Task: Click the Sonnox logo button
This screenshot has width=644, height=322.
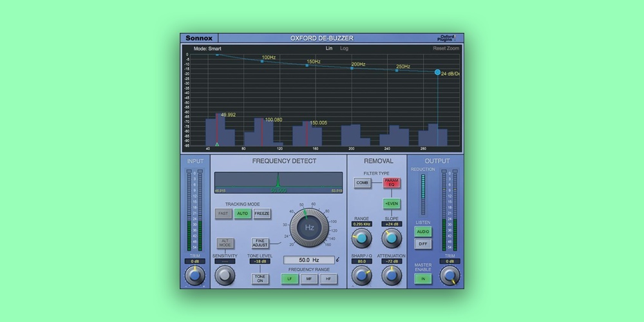Action: pyautogui.click(x=198, y=38)
